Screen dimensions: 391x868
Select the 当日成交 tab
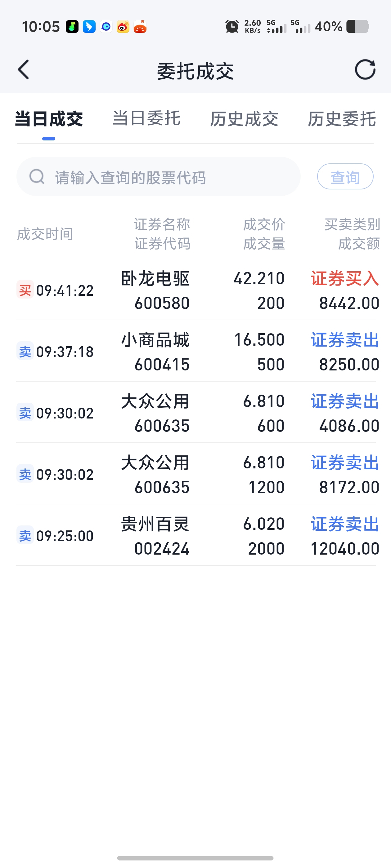(x=49, y=119)
